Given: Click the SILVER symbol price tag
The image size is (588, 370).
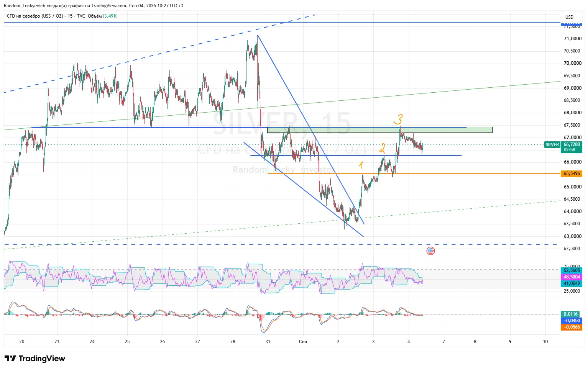Looking at the screenshot, I should [552, 145].
